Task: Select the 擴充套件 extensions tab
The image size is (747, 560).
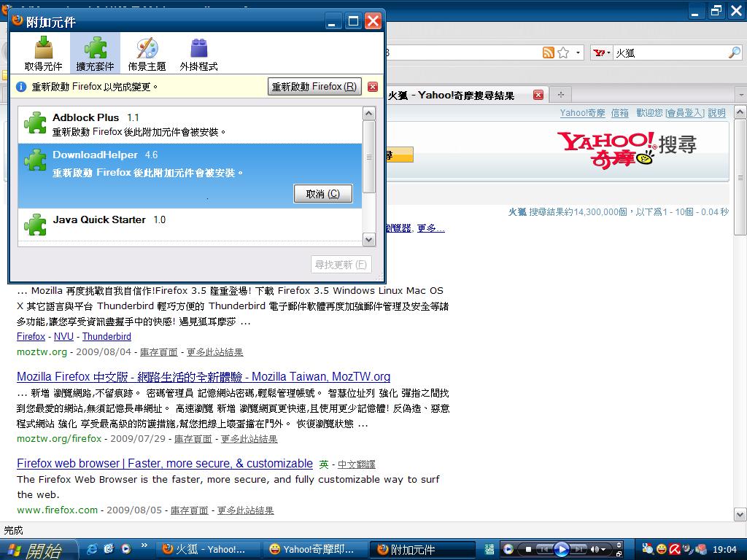Action: click(95, 53)
